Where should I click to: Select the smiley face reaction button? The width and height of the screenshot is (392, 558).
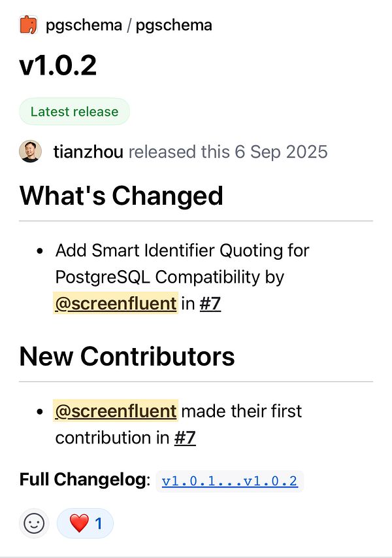(33, 523)
